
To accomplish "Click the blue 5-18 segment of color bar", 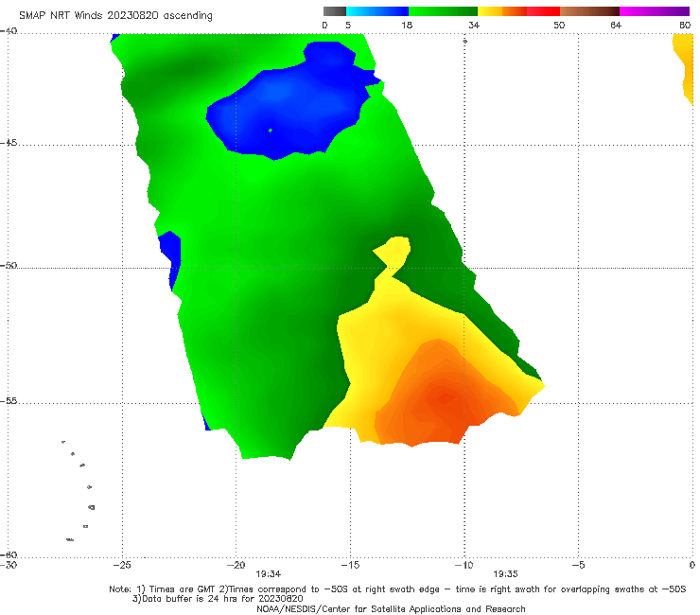I will click(x=377, y=11).
